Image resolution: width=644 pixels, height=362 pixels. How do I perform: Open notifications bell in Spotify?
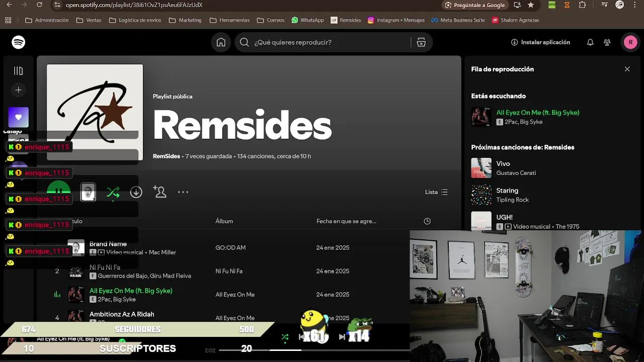click(x=590, y=42)
